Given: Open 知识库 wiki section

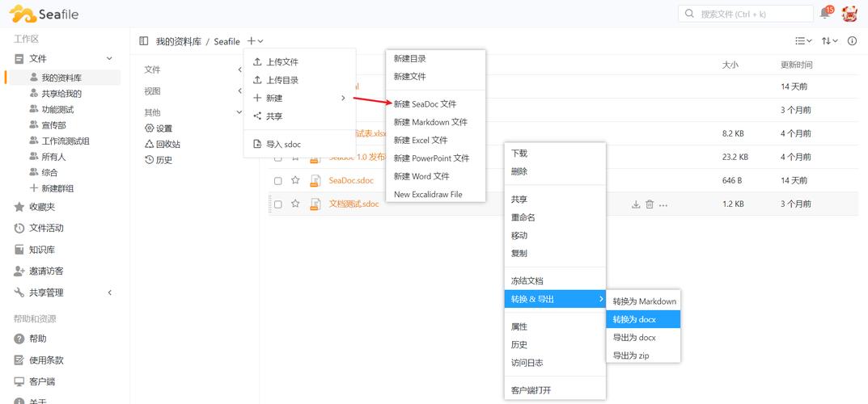Looking at the screenshot, I should (42, 249).
